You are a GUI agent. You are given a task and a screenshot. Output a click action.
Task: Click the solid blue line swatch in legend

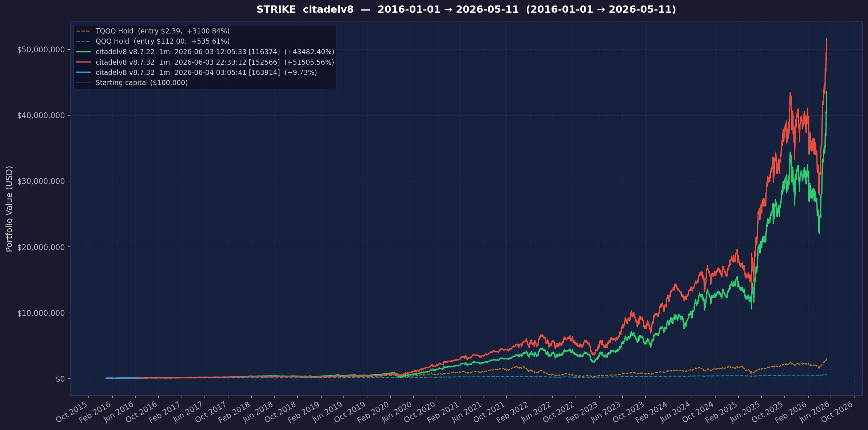(83, 72)
